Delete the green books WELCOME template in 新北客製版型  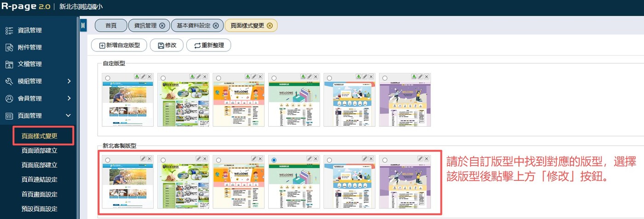(316, 158)
